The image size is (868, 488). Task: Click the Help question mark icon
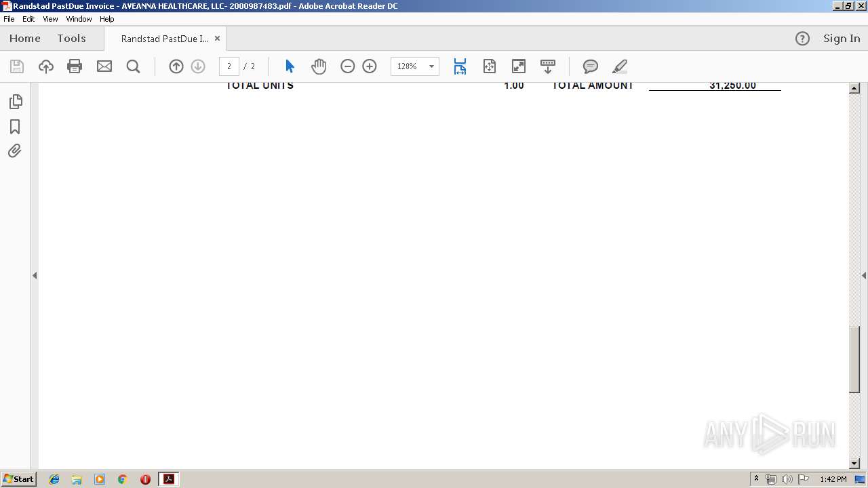(x=802, y=39)
